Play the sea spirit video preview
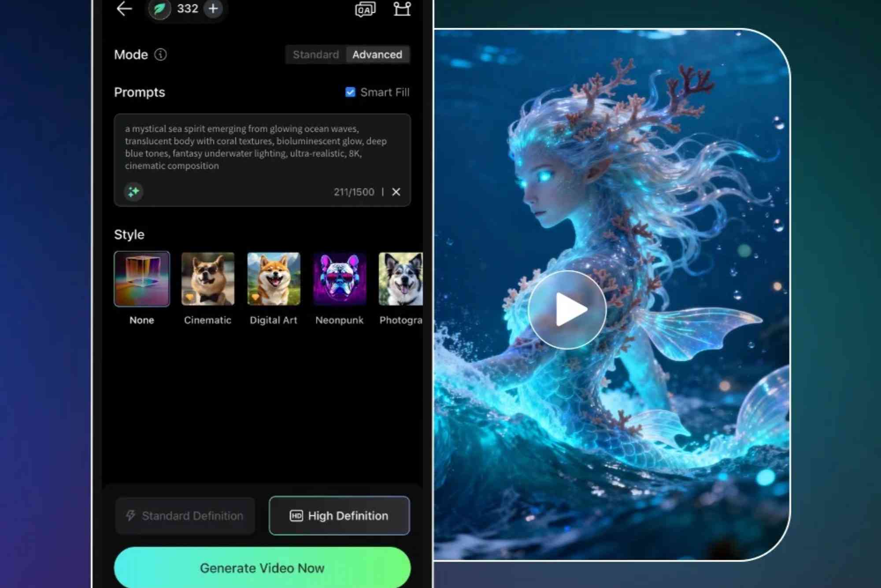This screenshot has height=588, width=881. coord(567,310)
